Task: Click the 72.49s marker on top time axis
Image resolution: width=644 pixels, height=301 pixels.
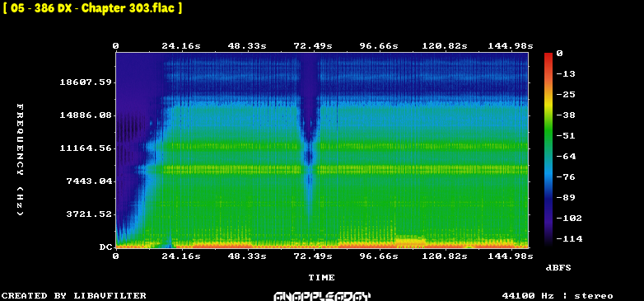Action: tap(313, 46)
